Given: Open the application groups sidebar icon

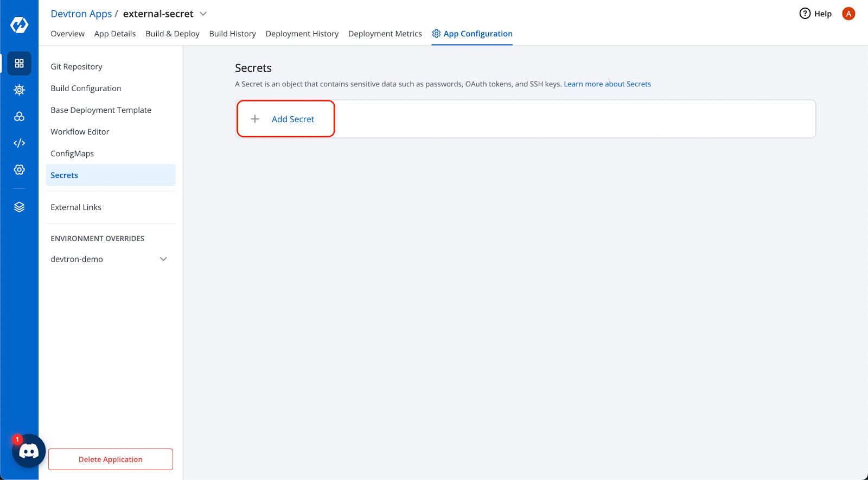Looking at the screenshot, I should (20, 117).
